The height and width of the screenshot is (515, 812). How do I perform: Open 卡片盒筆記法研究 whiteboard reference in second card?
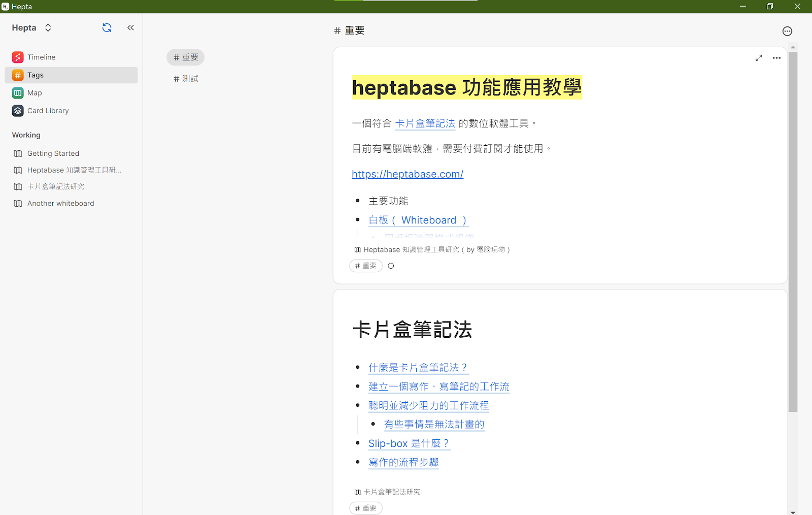click(x=387, y=492)
